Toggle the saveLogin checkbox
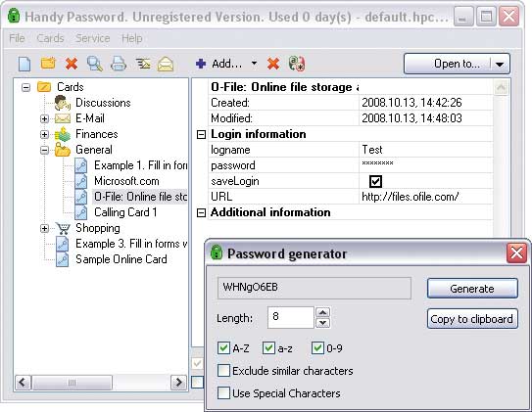The image size is (532, 412). point(375,181)
